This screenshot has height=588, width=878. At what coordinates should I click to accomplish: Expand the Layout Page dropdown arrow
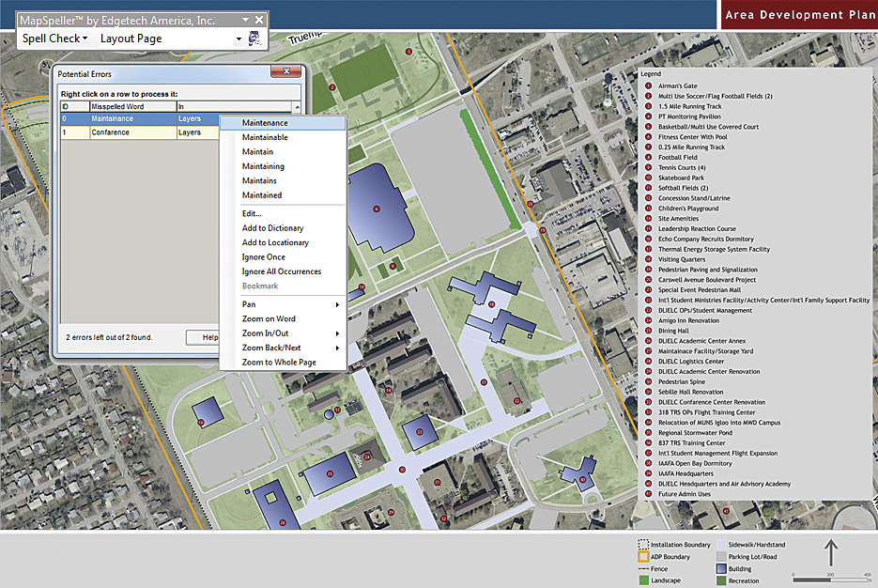(238, 39)
